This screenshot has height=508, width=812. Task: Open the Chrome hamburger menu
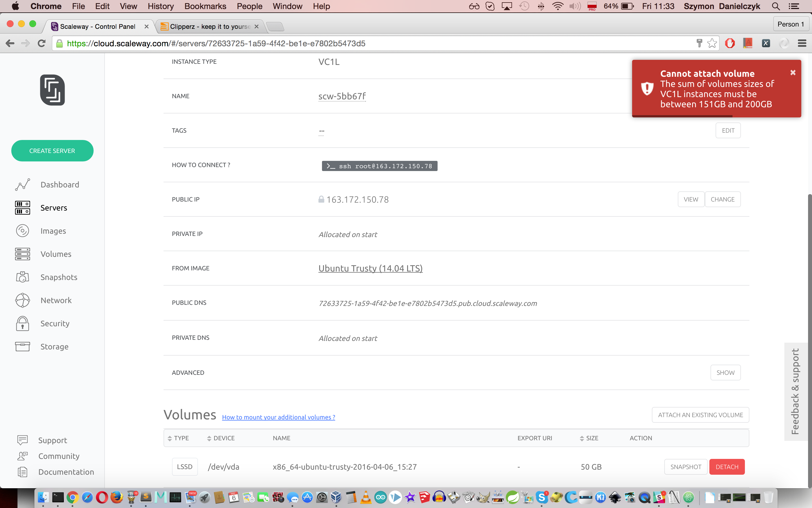802,43
